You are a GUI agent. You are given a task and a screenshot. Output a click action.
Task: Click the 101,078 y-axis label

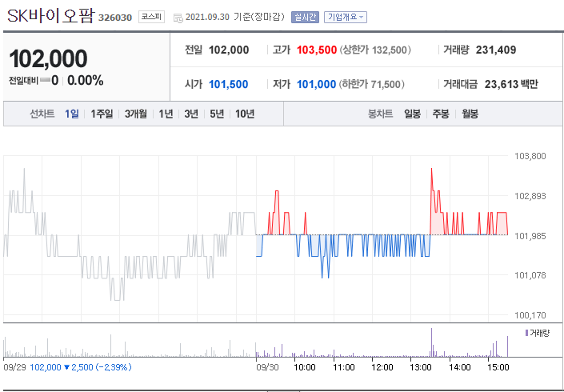pos(530,275)
